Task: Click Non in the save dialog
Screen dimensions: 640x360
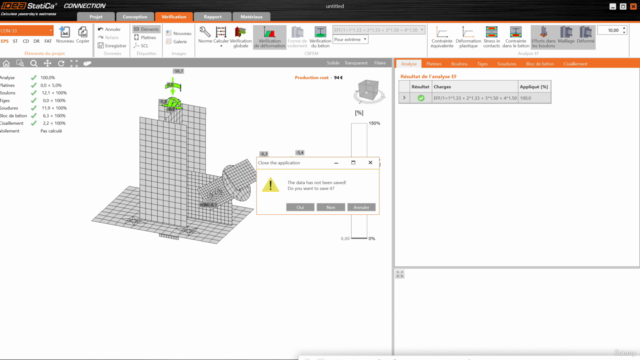Action: pos(331,207)
